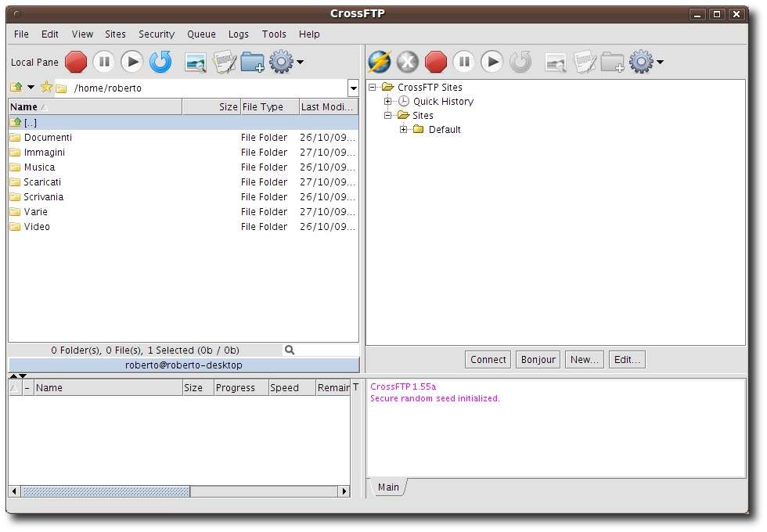
Task: Expand the Quick History tree node
Action: 388,101
